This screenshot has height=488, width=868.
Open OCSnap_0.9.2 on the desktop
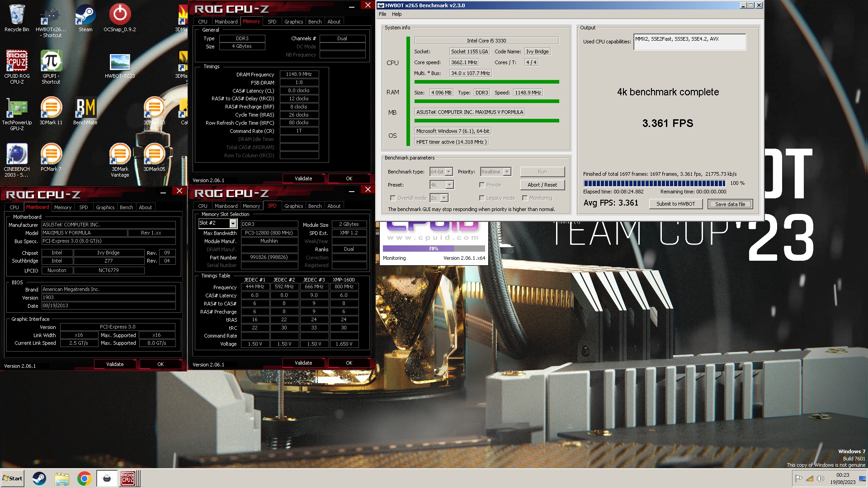120,18
